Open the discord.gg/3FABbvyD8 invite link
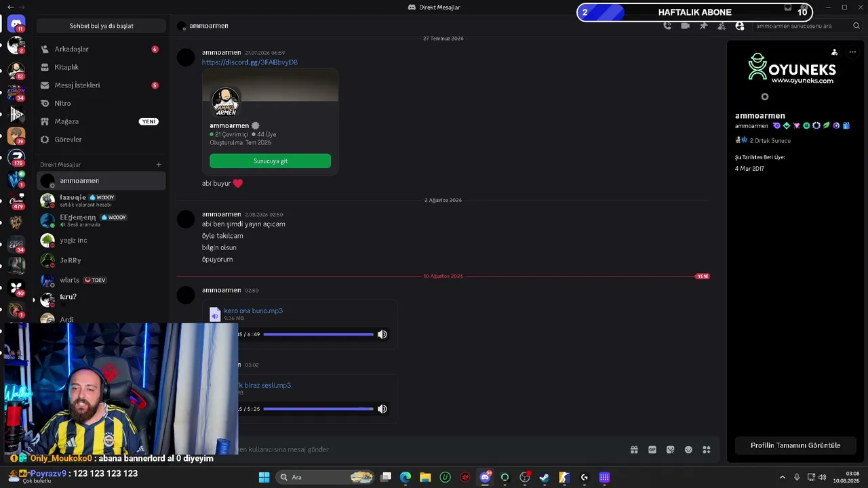The height and width of the screenshot is (488, 868). (x=250, y=62)
